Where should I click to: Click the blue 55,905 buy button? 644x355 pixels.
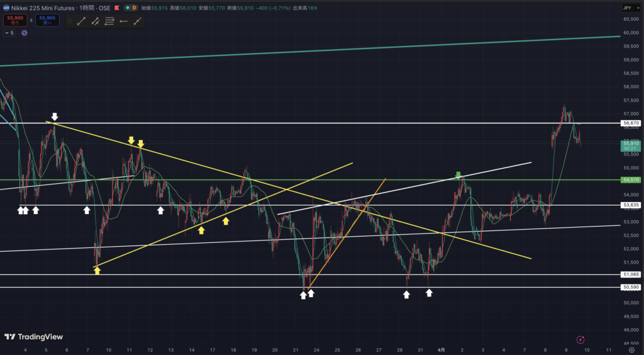[47, 20]
